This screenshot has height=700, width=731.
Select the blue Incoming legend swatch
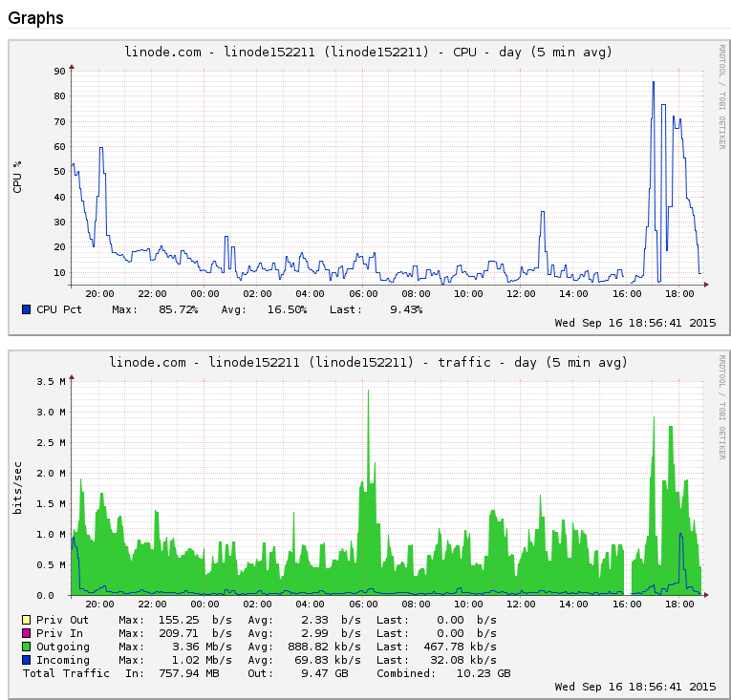point(26,660)
